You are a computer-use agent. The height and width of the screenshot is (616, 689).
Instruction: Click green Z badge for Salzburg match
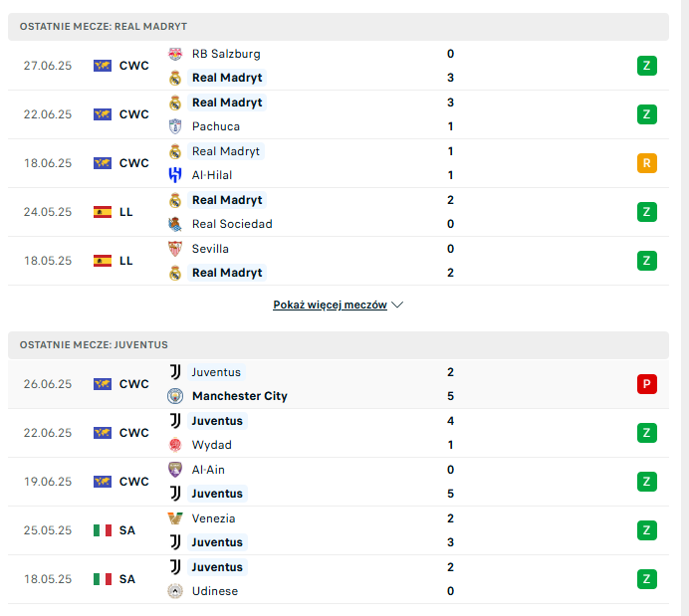[x=647, y=66]
